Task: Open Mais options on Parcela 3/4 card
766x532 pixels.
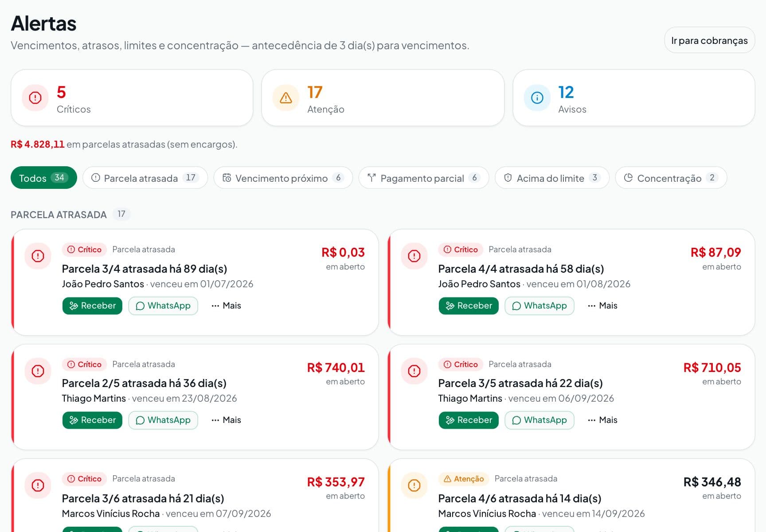Action: pos(226,305)
